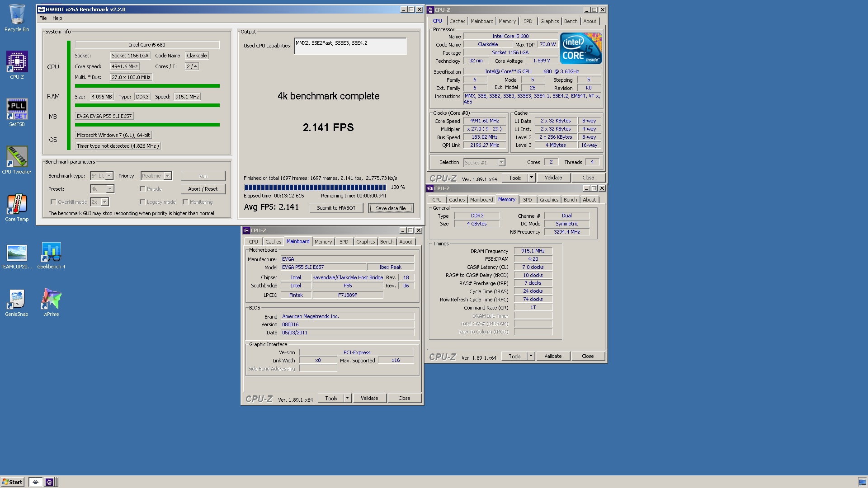The height and width of the screenshot is (488, 868).
Task: Click the Intel Core i5 680 name field
Action: click(x=147, y=45)
